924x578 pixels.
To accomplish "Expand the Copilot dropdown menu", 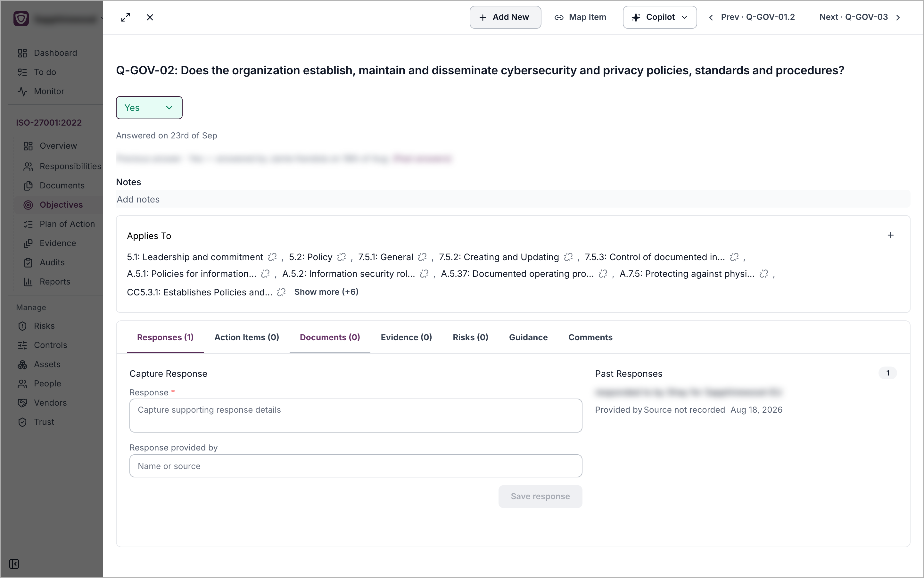I will tap(659, 17).
